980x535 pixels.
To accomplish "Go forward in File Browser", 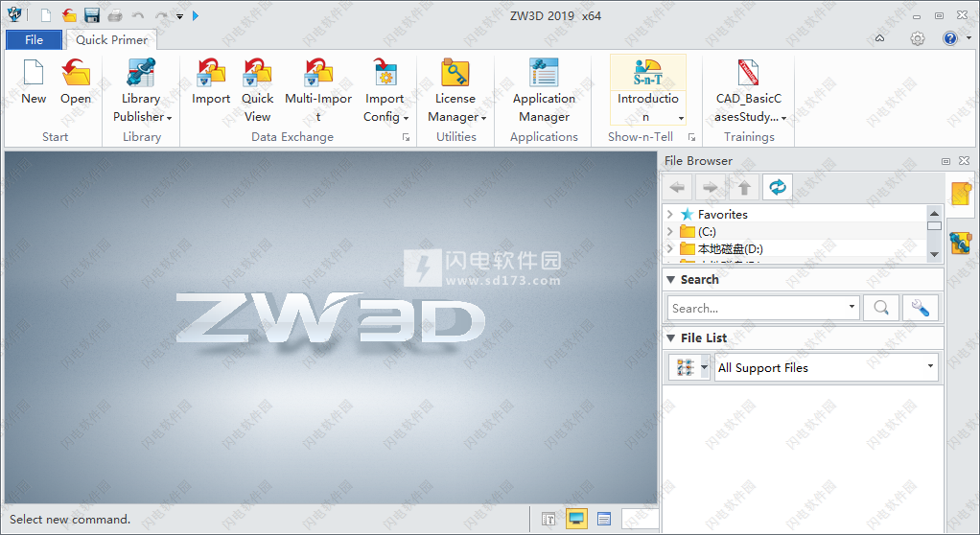I will click(711, 187).
